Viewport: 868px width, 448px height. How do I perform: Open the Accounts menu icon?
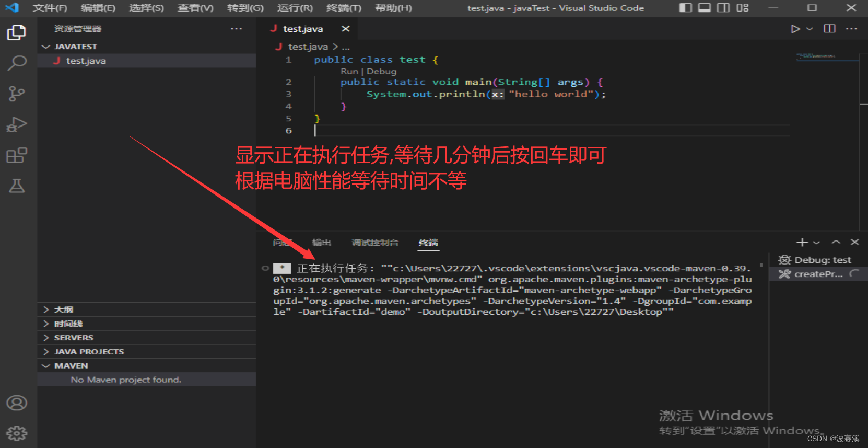[x=16, y=403]
